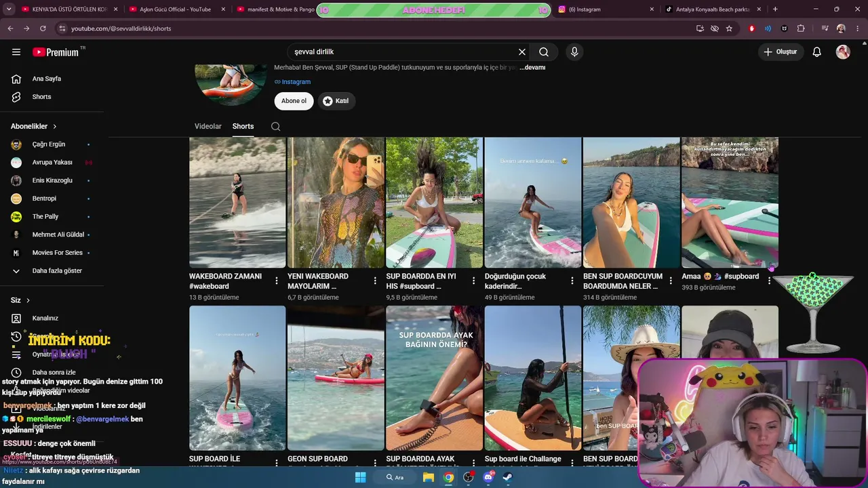This screenshot has width=868, height=488.
Task: Expand the Siz section
Action: point(20,300)
